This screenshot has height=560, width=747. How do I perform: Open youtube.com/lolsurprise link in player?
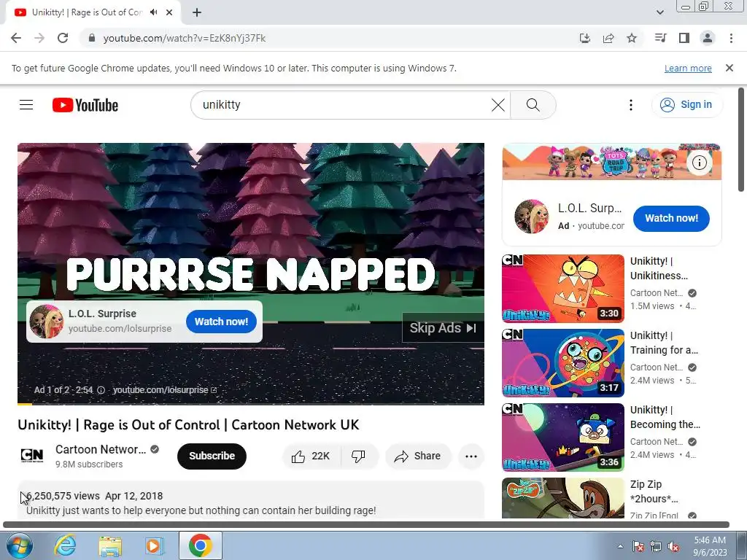164,390
